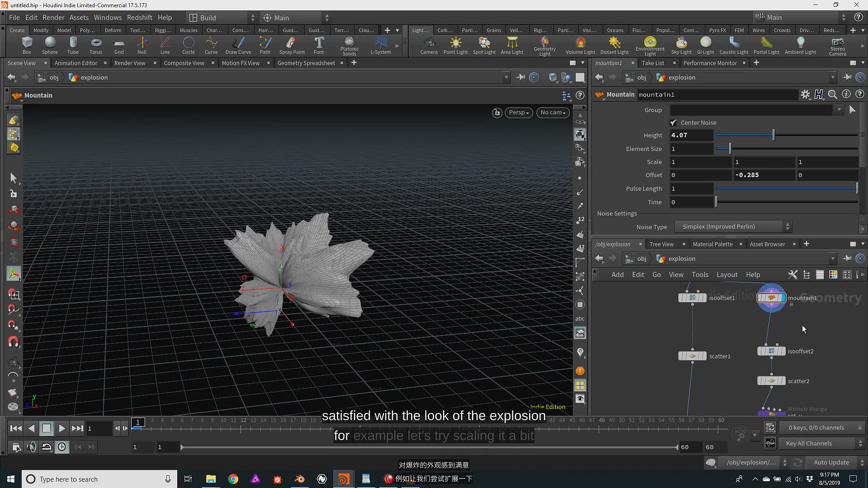Add a Distant Light
The image size is (868, 488).
pyautogui.click(x=614, y=46)
